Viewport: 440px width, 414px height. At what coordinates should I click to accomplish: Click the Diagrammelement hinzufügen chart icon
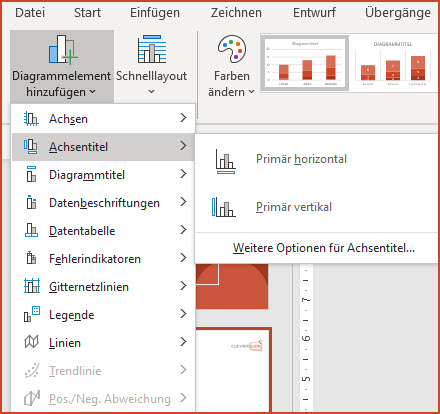[x=63, y=49]
